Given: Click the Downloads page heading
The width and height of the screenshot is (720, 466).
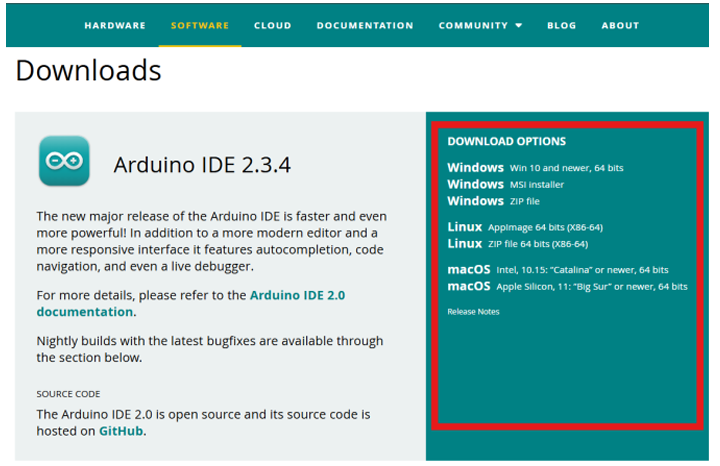Looking at the screenshot, I should point(89,71).
